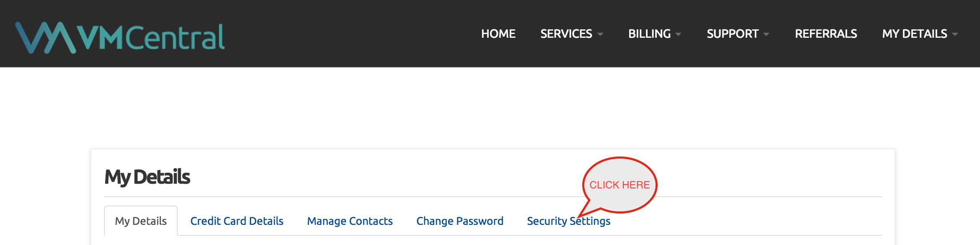The image size is (980, 245).
Task: Open the Manage Contacts tab
Action: point(350,221)
